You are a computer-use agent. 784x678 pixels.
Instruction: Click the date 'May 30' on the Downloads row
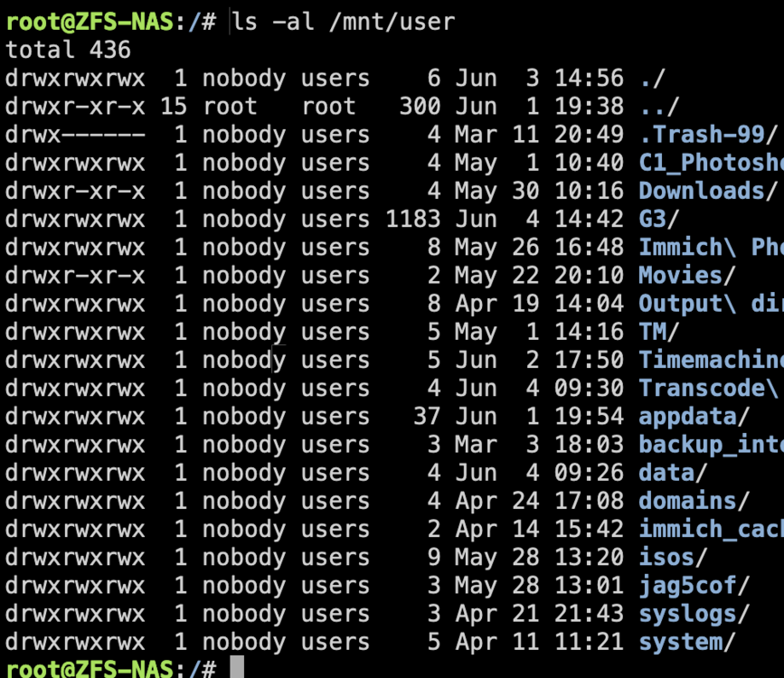(497, 191)
